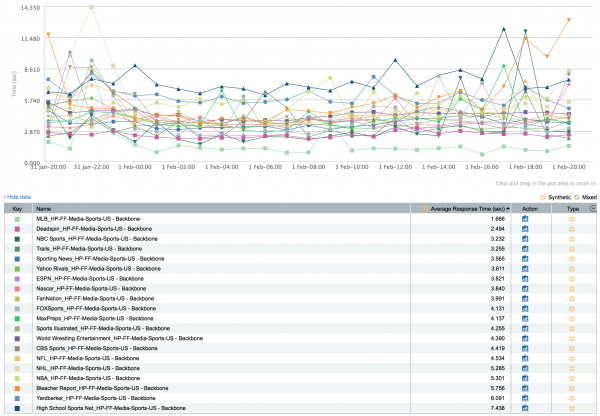Select World Wrestling Entertainment test name
Image resolution: width=600 pixels, height=416 pixels.
coord(119,338)
